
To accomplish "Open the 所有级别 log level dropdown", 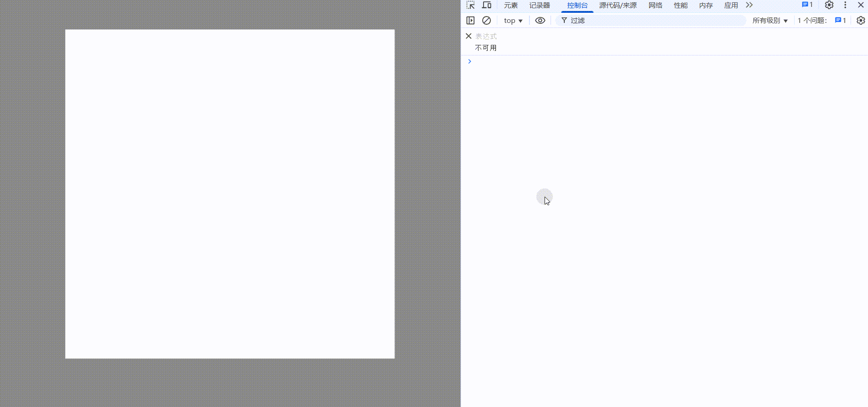I will tap(770, 21).
